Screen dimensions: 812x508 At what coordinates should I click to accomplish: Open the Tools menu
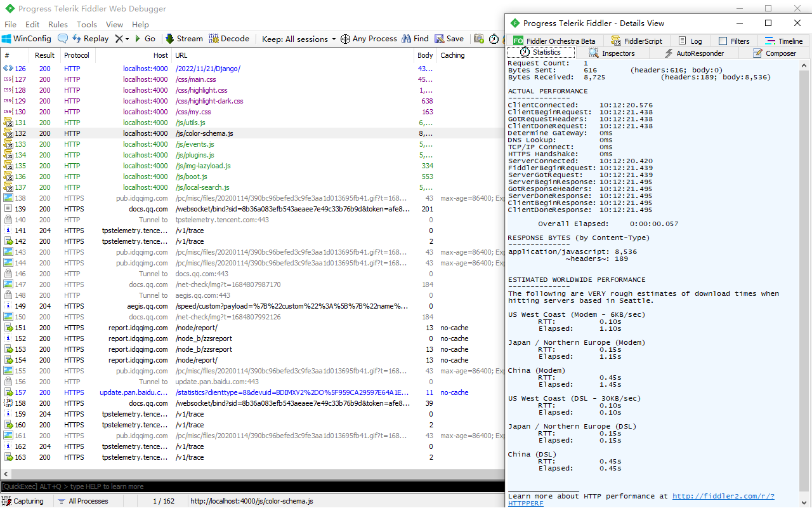coord(87,25)
